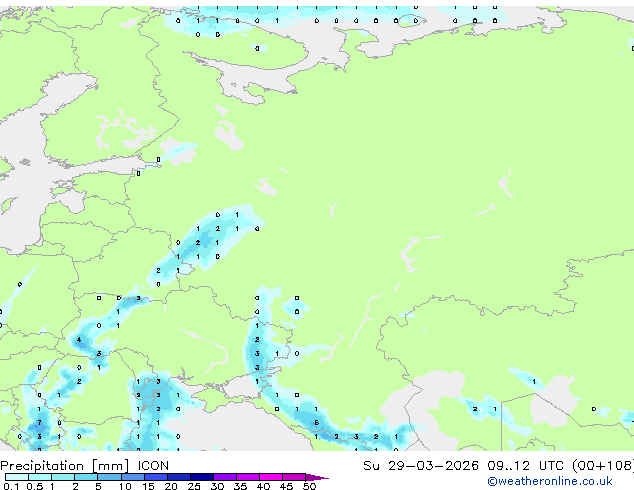Open the weatheronline.co.uk link
This screenshot has width=634, height=490.
pos(550,481)
